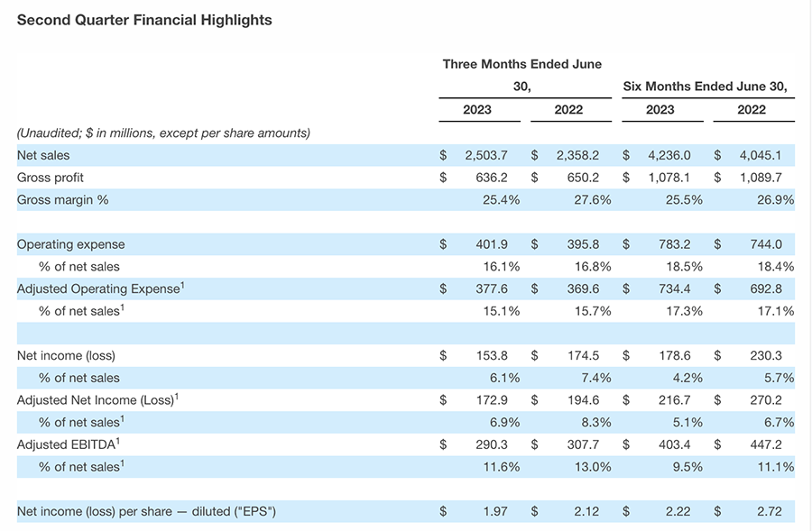Click the 27.6% gross margin value
The height and width of the screenshot is (531, 812).
point(593,200)
